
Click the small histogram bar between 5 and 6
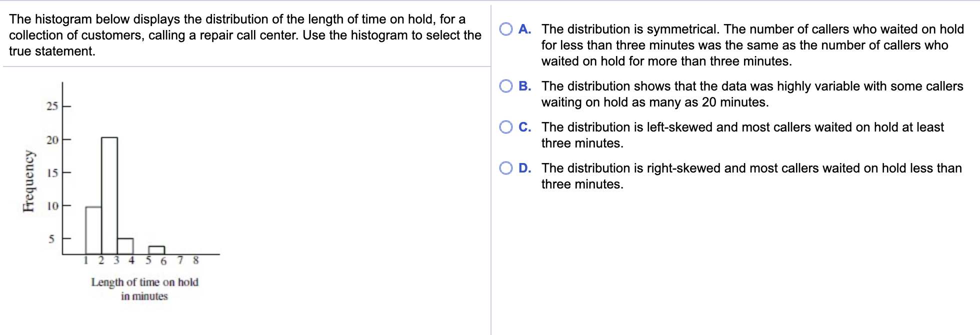coord(156,250)
